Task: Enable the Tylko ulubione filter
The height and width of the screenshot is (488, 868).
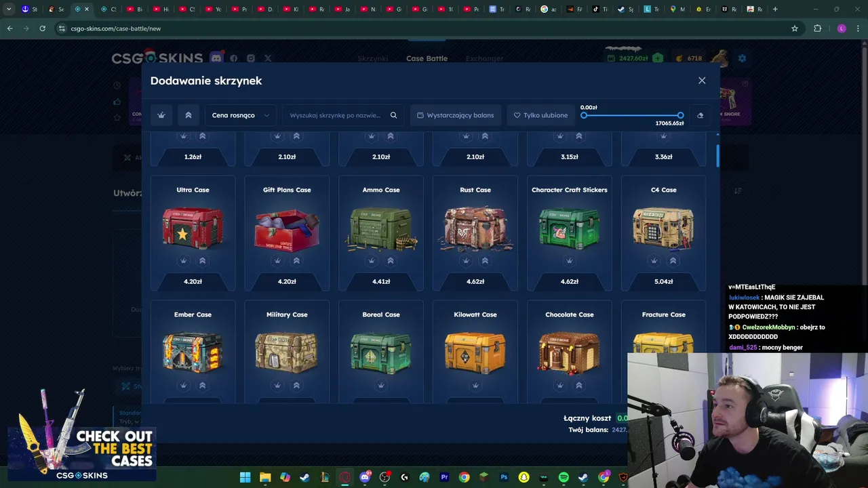Action: coord(540,115)
